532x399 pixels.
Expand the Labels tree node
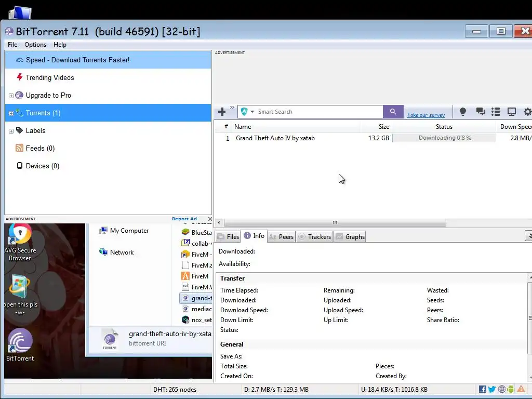[11, 131]
